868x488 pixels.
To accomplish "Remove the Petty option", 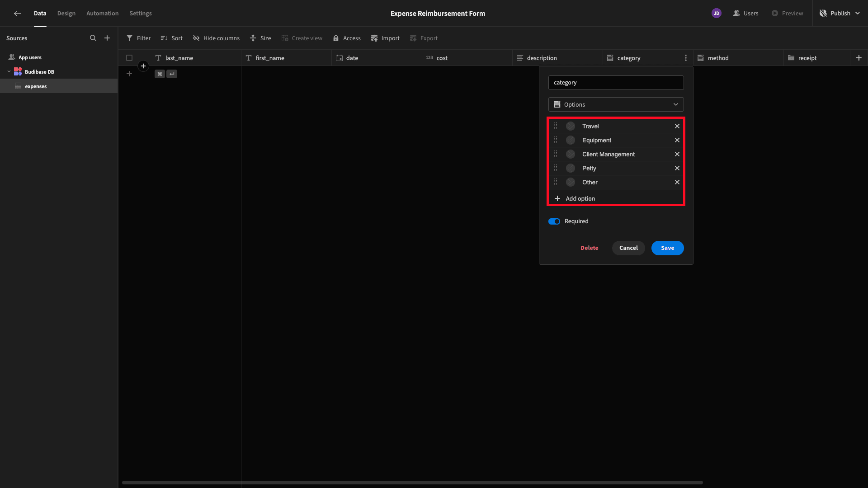I will click(x=677, y=168).
